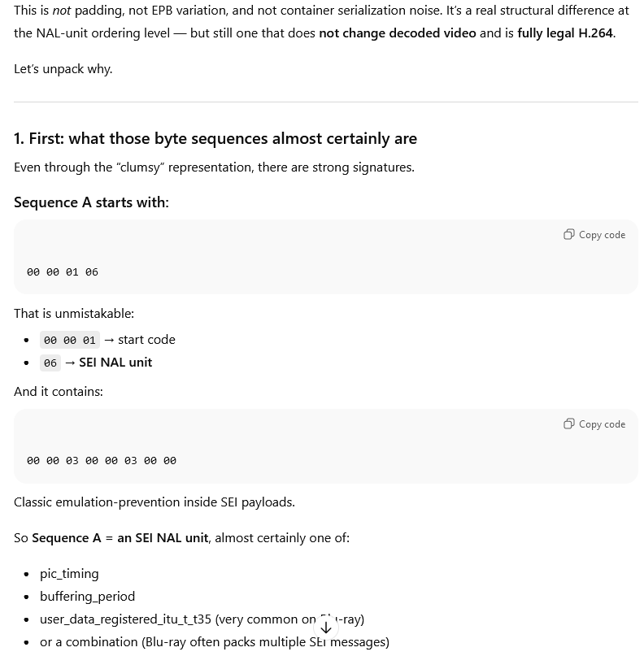Click the "Sequence A starts with:" subheading
The image size is (644, 656).
[x=91, y=202]
